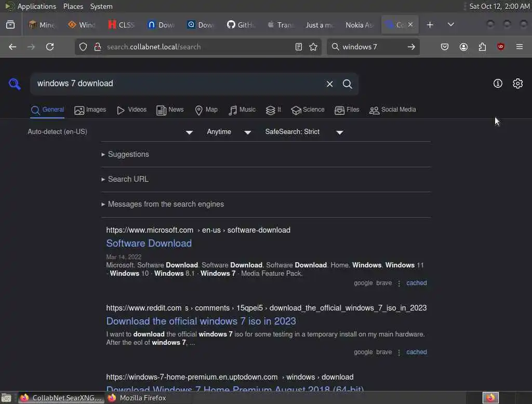The width and height of the screenshot is (532, 404).
Task: Open cached link for reddit result
Action: [x=417, y=352]
